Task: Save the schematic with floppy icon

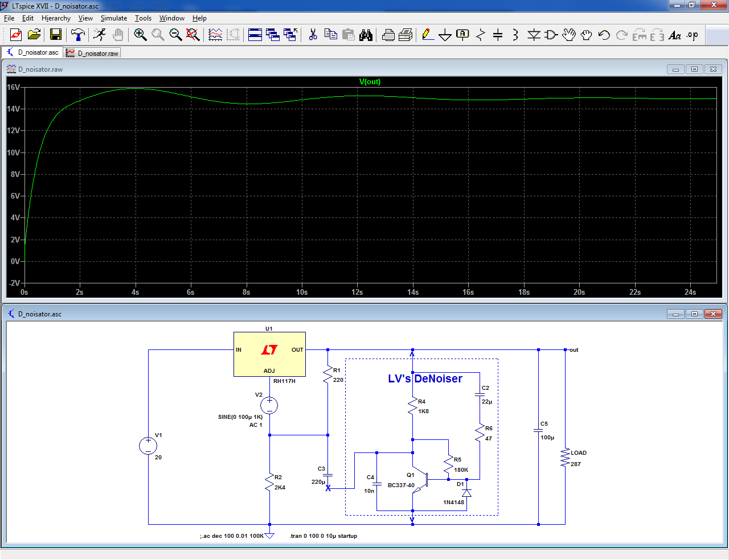Action: coord(55,35)
